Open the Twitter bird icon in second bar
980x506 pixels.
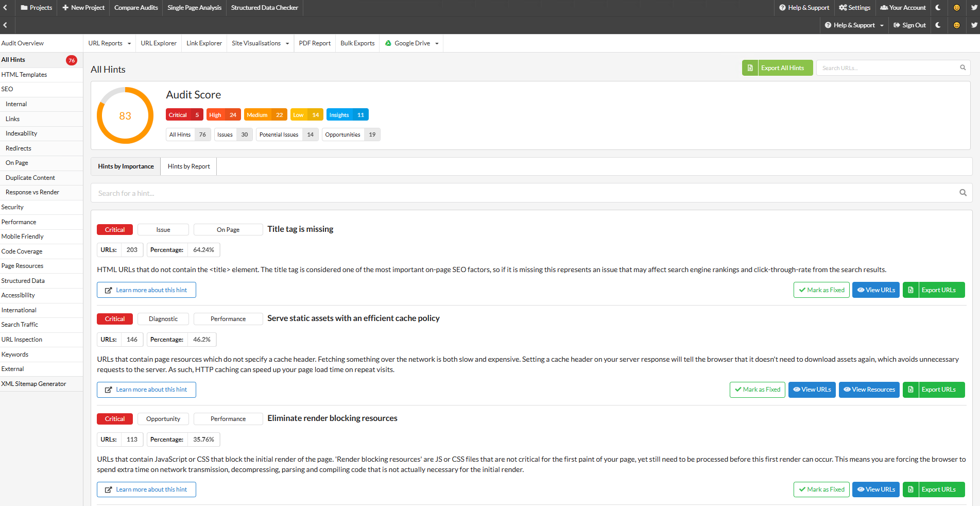click(974, 25)
